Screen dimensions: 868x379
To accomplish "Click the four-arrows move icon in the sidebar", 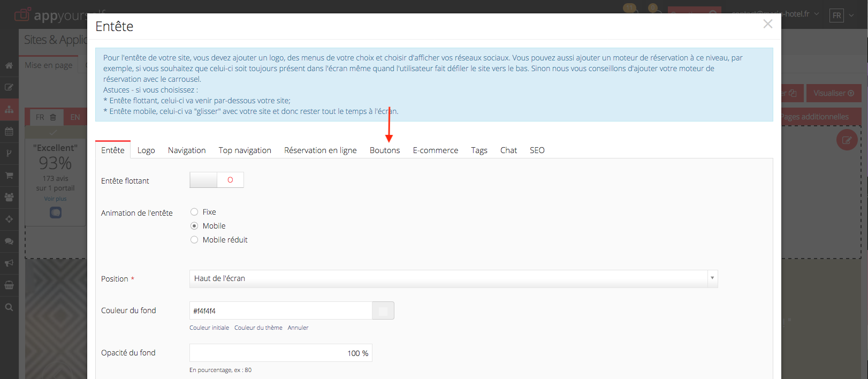I will (x=9, y=219).
